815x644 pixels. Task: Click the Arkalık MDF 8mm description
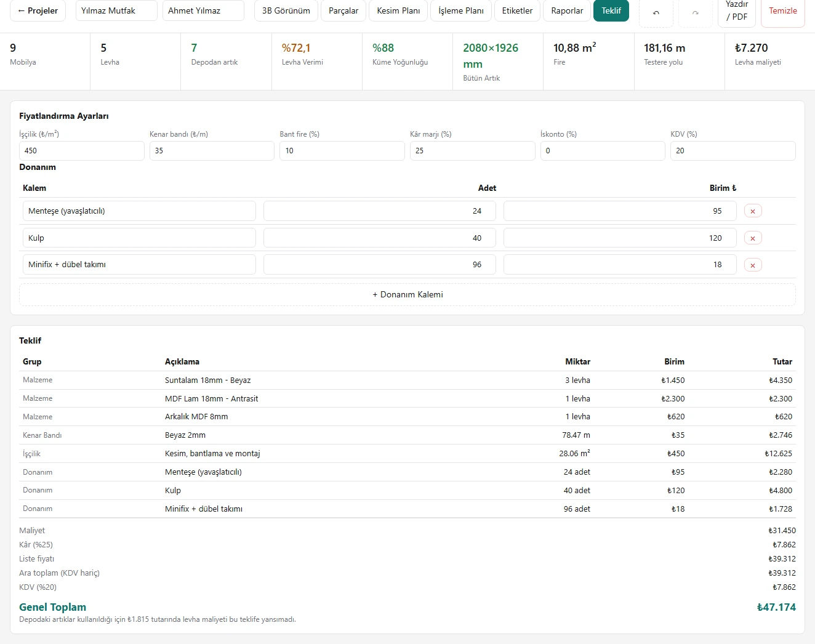(x=196, y=417)
